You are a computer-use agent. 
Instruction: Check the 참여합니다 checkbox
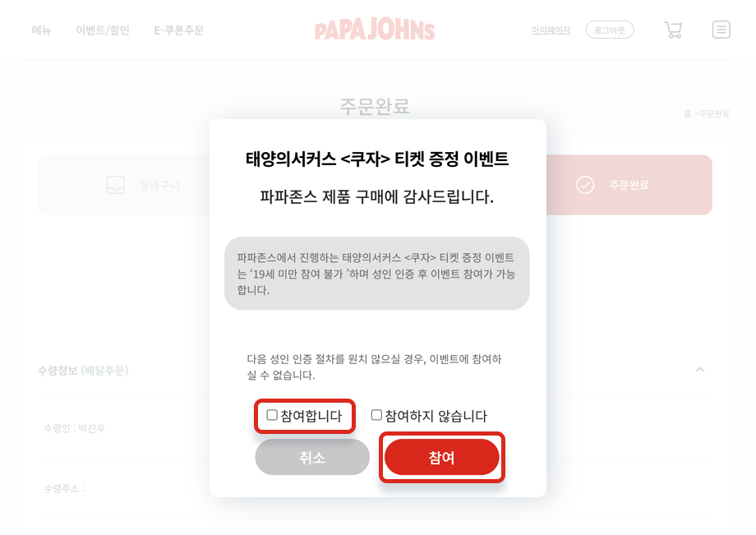pos(272,415)
